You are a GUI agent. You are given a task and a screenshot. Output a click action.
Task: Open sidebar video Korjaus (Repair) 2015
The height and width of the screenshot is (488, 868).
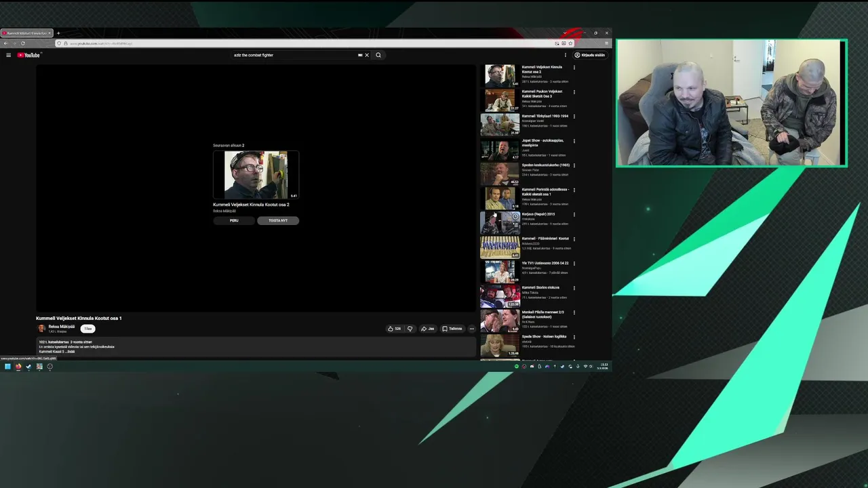click(x=538, y=214)
